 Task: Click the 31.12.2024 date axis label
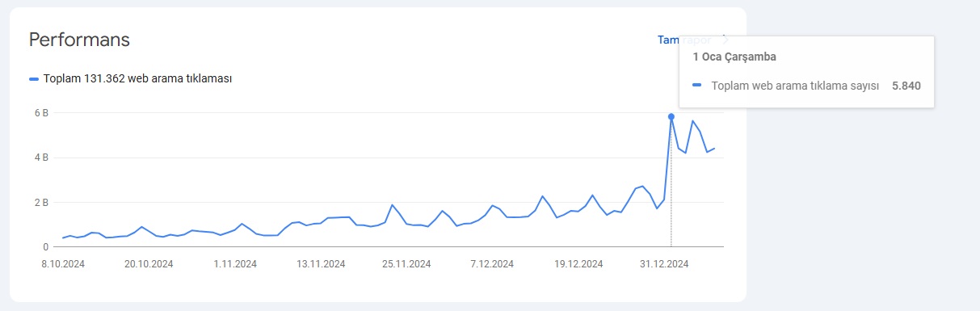(664, 263)
